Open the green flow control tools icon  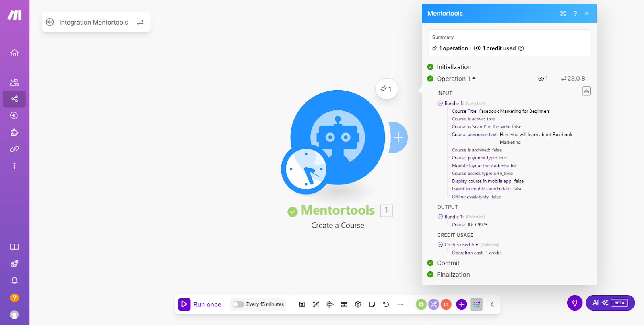pos(421,304)
